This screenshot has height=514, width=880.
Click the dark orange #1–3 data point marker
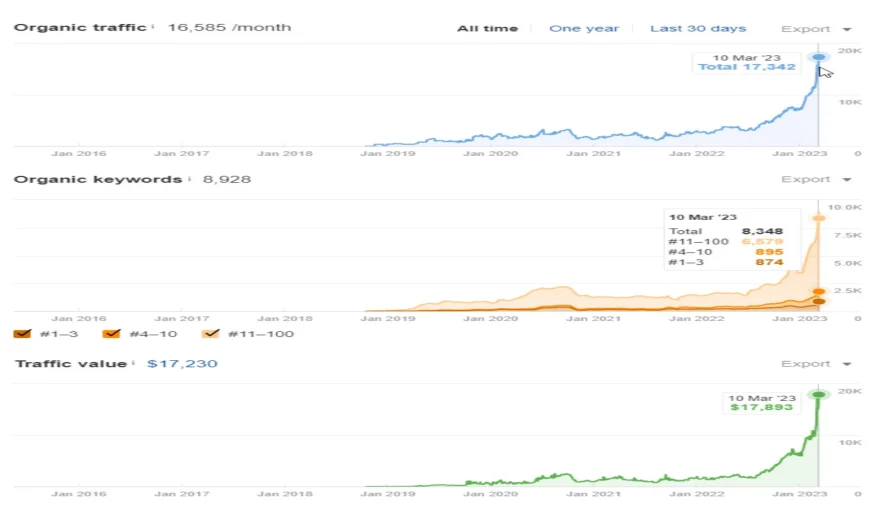(819, 301)
